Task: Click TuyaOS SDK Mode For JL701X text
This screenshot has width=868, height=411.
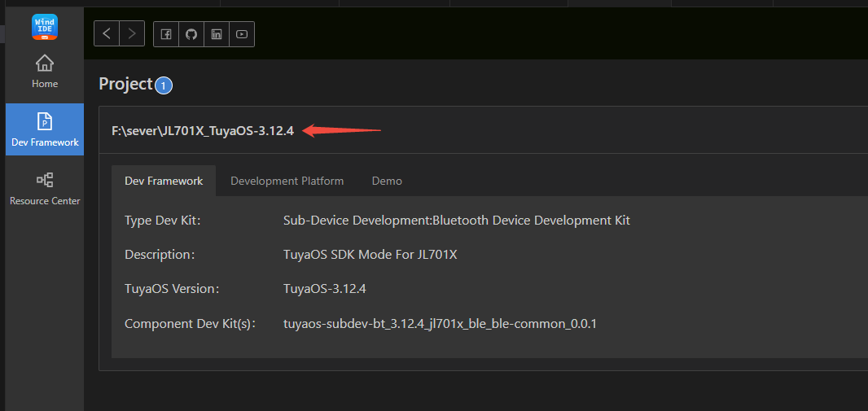Action: point(370,255)
